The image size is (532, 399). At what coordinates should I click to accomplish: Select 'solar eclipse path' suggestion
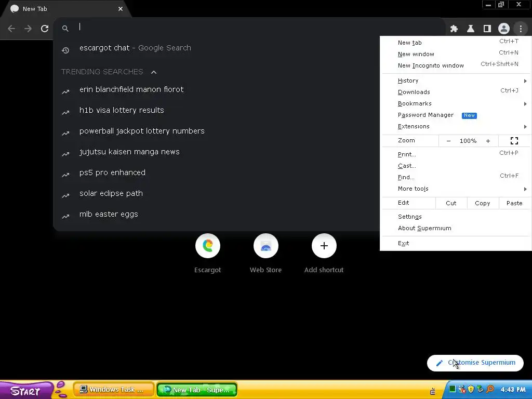click(217, 193)
